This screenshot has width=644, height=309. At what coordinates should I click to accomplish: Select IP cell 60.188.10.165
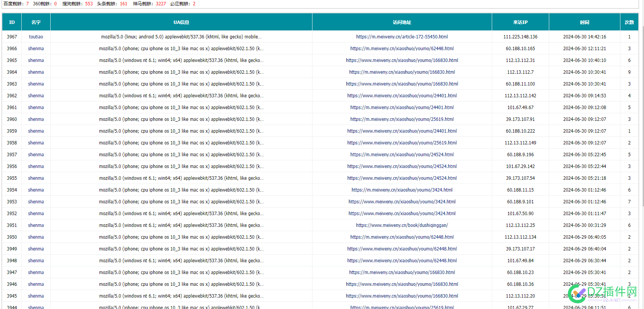pyautogui.click(x=520, y=49)
